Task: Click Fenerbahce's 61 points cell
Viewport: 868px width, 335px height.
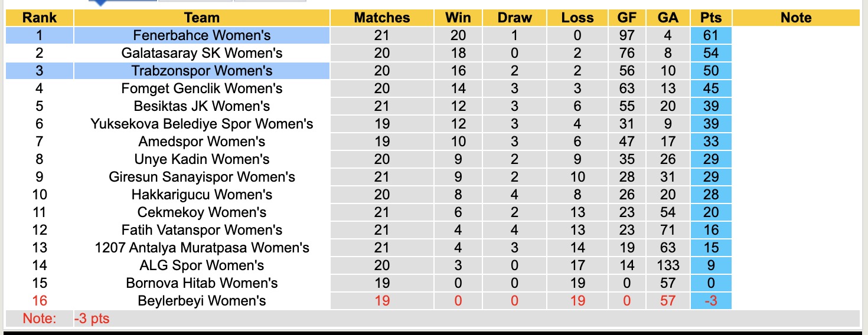Action: click(711, 35)
